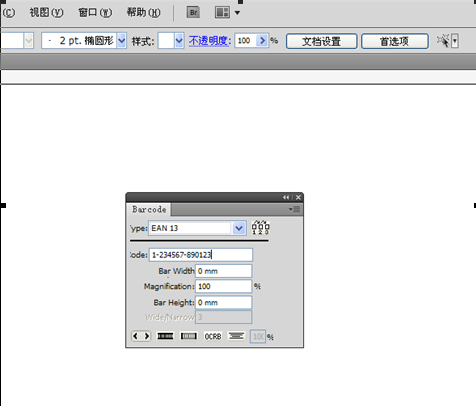This screenshot has width=476, height=406.
Task: Open the 样式 style dropdown
Action: point(179,41)
